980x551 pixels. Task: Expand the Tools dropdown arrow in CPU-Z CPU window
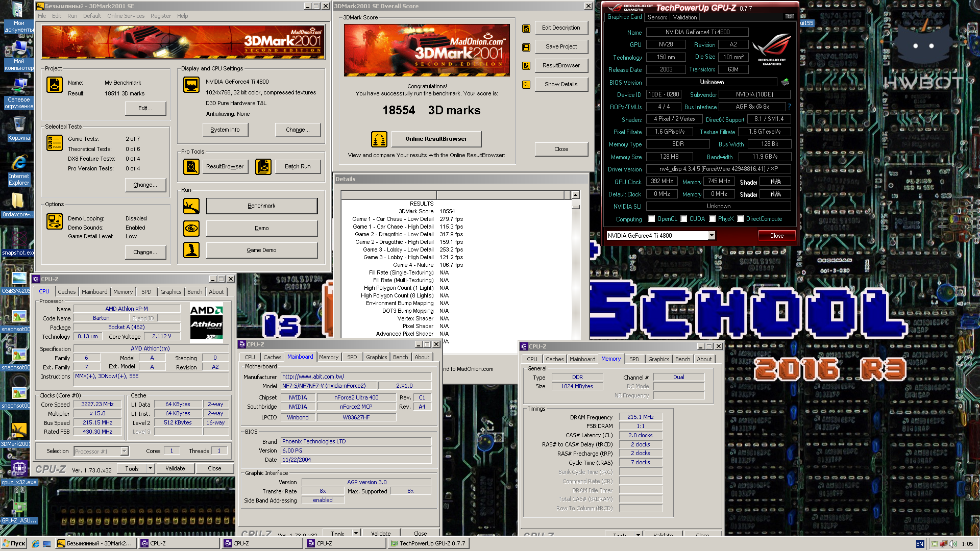(x=151, y=468)
